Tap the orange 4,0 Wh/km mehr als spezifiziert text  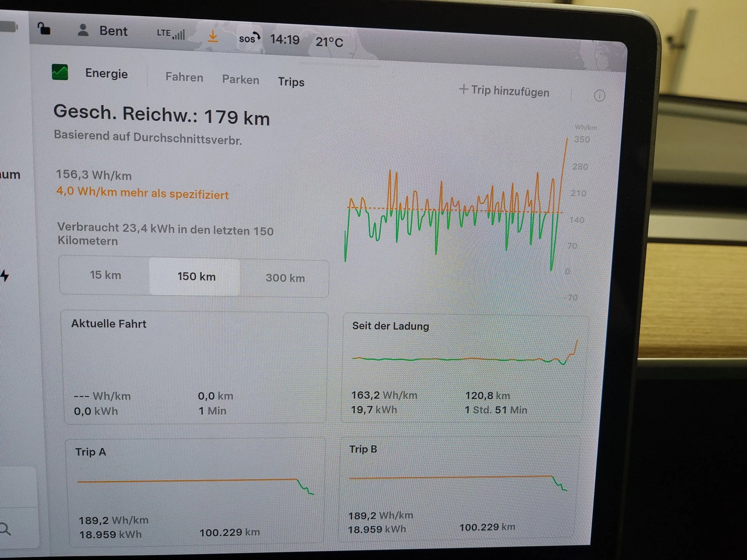[x=143, y=193]
